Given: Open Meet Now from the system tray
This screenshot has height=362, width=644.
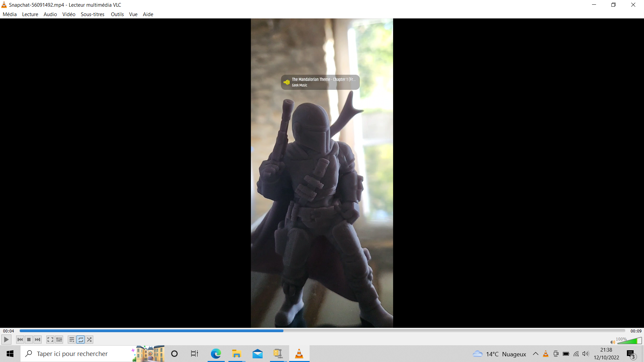Looking at the screenshot, I should (556, 354).
